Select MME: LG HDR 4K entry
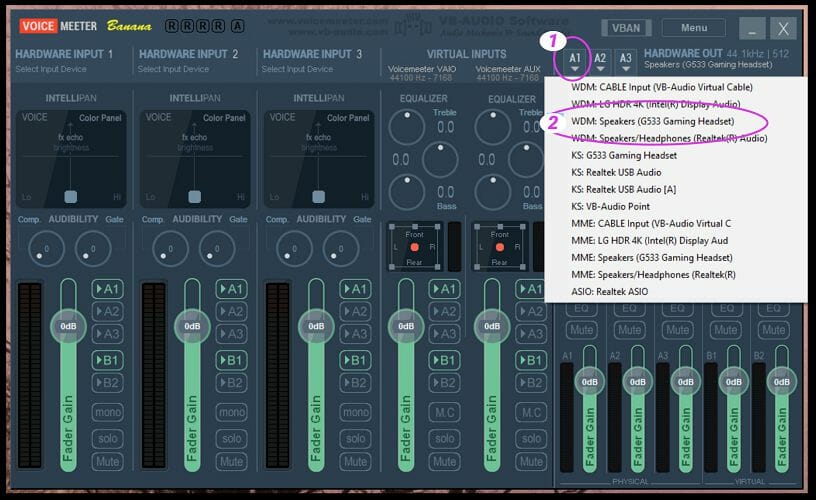The height and width of the screenshot is (500, 816). coord(649,240)
